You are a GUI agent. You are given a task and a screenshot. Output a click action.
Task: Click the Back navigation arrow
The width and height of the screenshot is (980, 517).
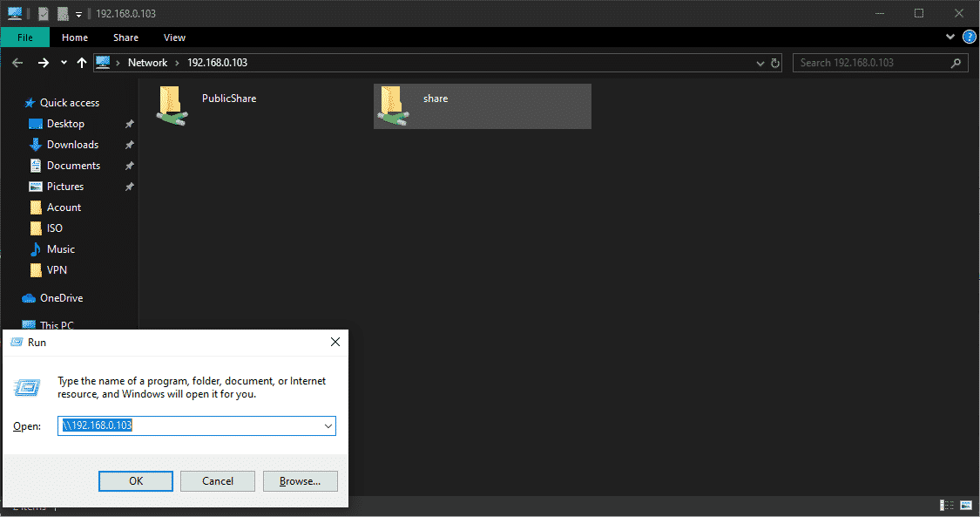pyautogui.click(x=17, y=63)
